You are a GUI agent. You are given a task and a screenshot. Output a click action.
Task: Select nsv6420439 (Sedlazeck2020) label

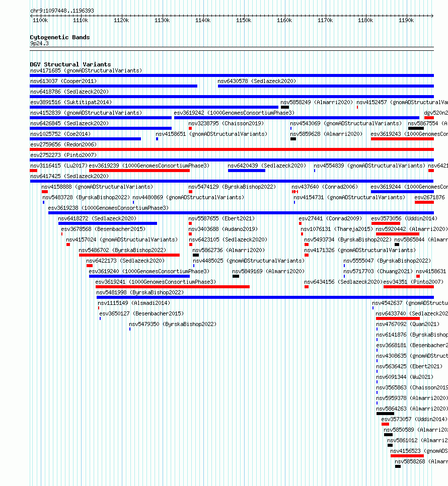pyautogui.click(x=267, y=166)
